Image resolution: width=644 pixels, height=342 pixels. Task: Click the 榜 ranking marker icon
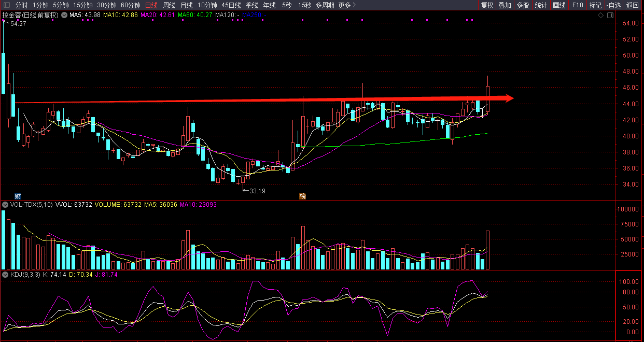click(302, 196)
